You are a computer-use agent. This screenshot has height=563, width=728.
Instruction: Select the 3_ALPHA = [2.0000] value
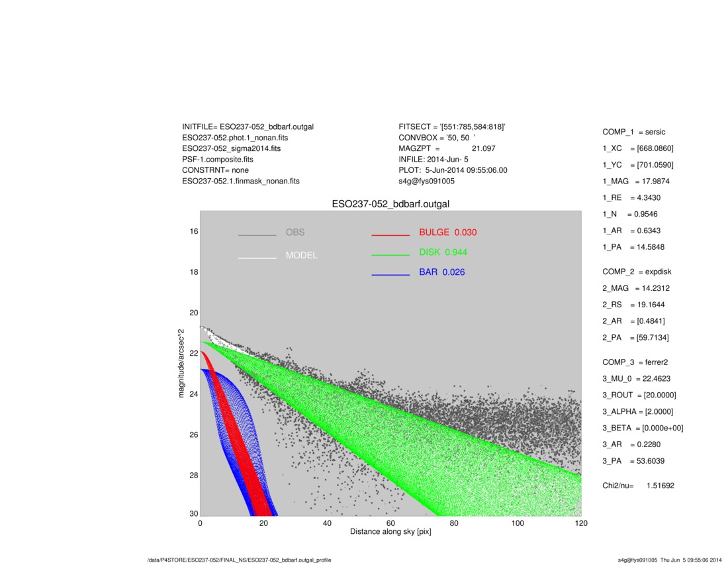[638, 411]
